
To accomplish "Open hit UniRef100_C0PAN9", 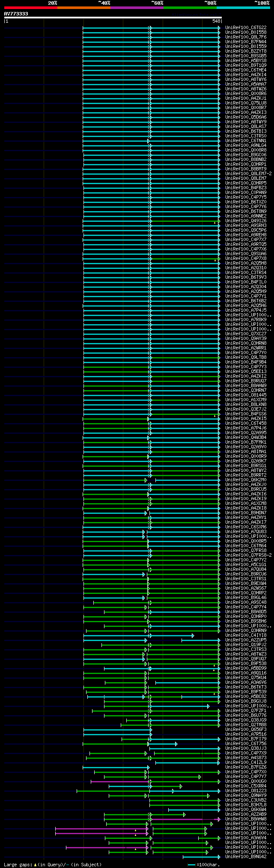I will (246, 193).
